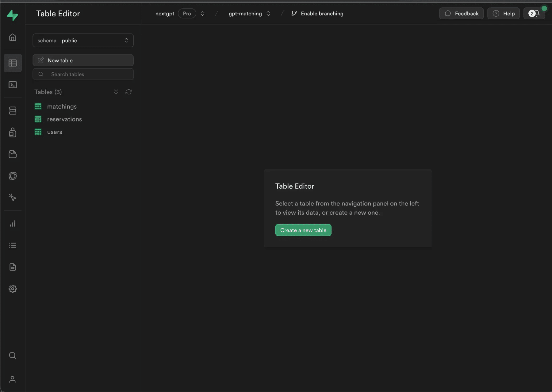This screenshot has height=392, width=552.
Task: Select the matchings table
Action: tap(62, 106)
